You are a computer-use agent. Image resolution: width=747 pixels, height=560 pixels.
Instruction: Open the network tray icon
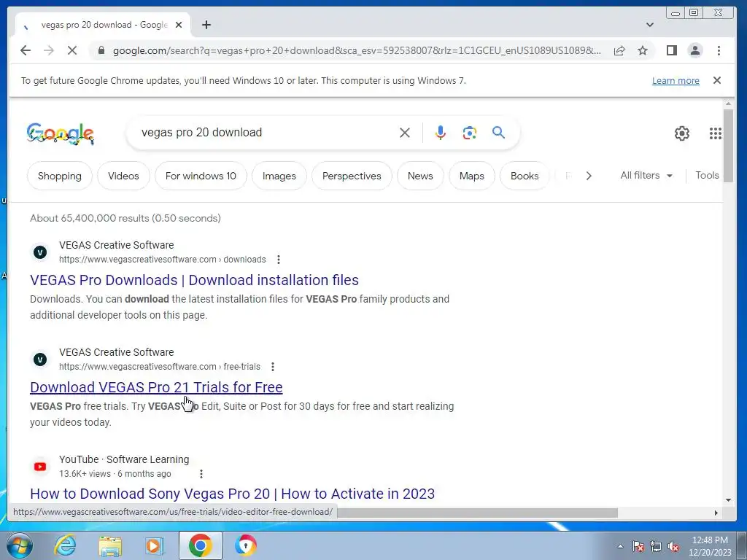[656, 546]
